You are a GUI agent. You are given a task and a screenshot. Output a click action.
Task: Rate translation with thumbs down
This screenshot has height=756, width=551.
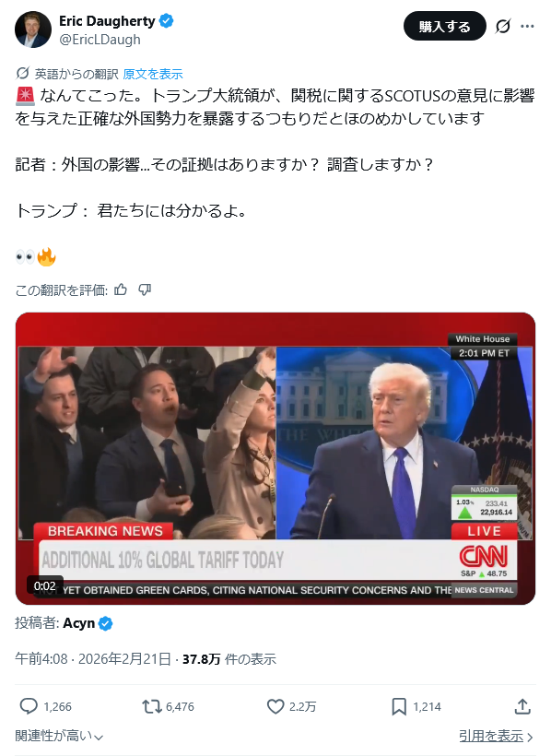[145, 289]
